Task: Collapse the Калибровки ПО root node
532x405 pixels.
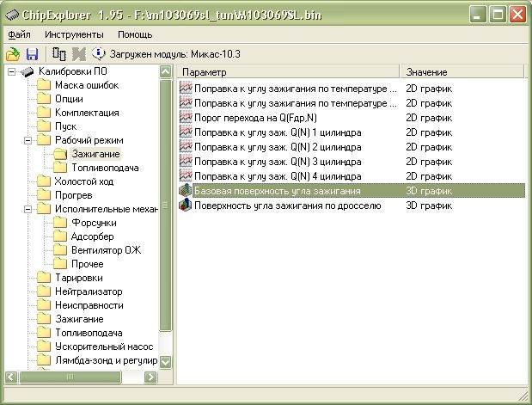Action: [x=12, y=71]
